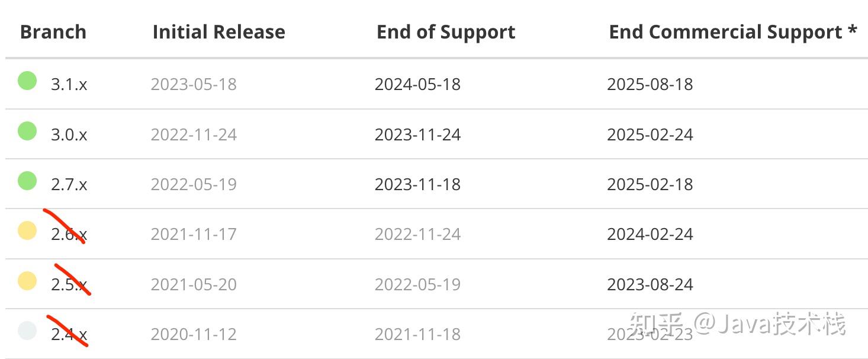Click the end of support date 2023-11-24

tap(417, 135)
